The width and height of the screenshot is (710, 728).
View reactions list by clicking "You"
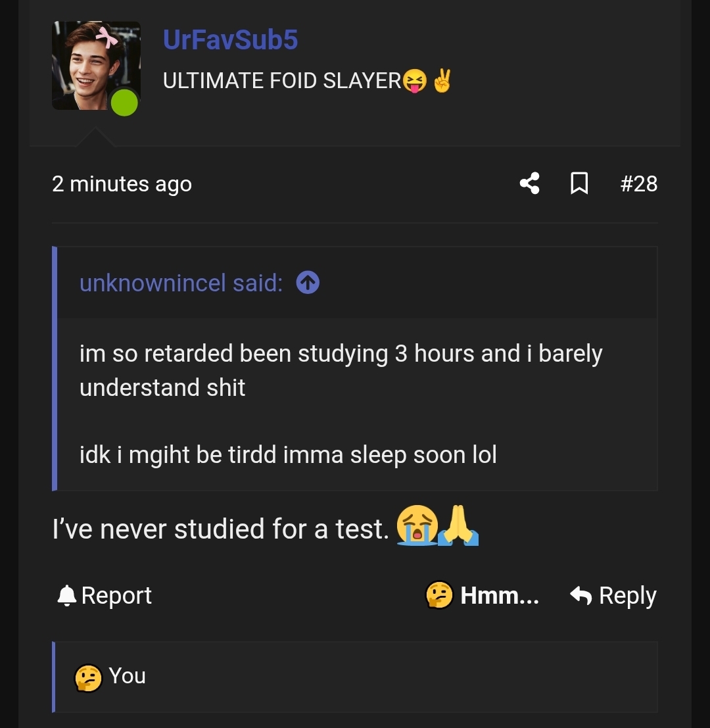coord(127,676)
